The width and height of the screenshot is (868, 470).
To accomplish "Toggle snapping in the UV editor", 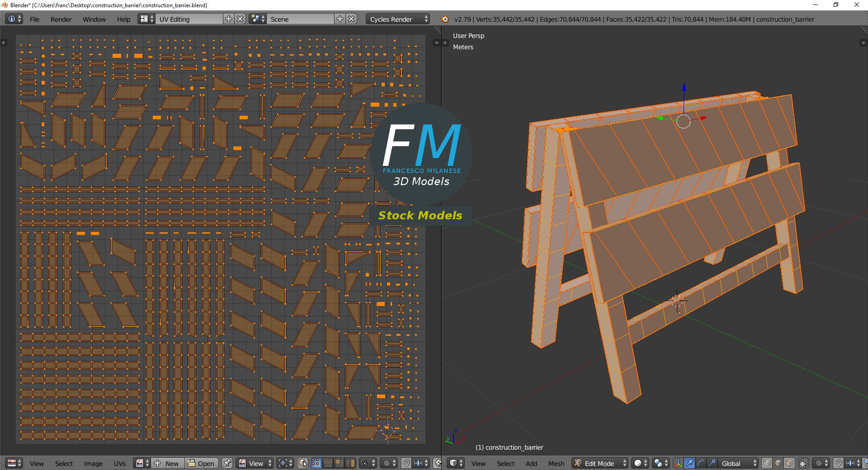I will pyautogui.click(x=406, y=463).
